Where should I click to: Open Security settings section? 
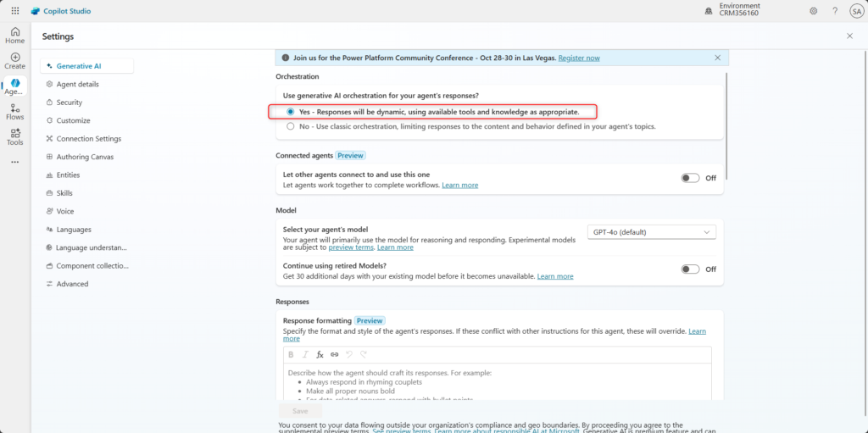(x=69, y=103)
